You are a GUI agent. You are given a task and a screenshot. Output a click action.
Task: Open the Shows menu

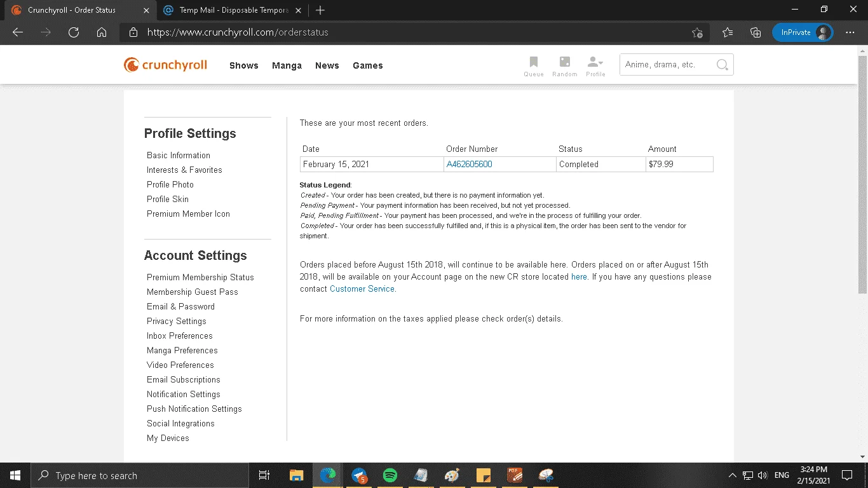(x=244, y=65)
